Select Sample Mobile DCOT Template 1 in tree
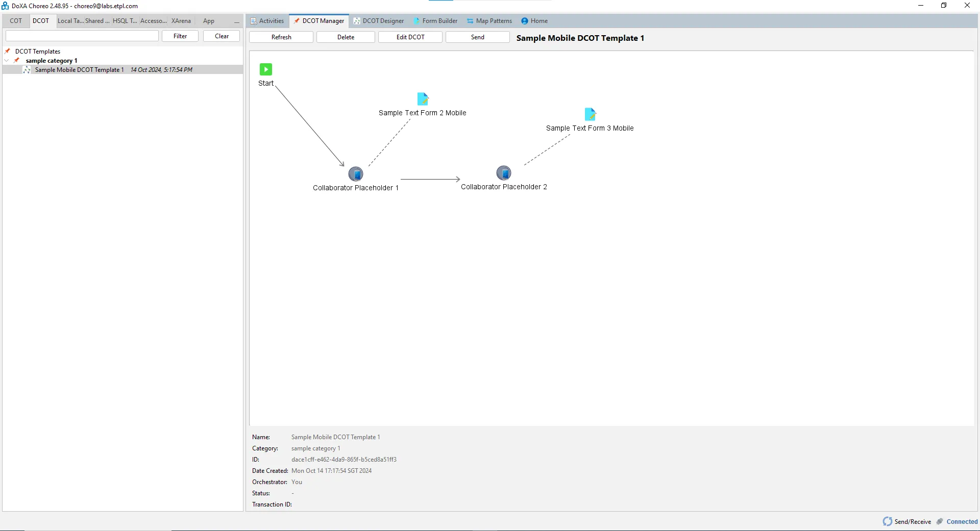 [79, 70]
